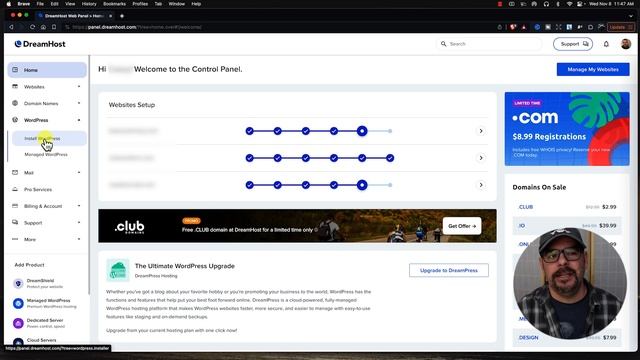Click the search magnifier icon
The image size is (640, 360).
click(443, 44)
